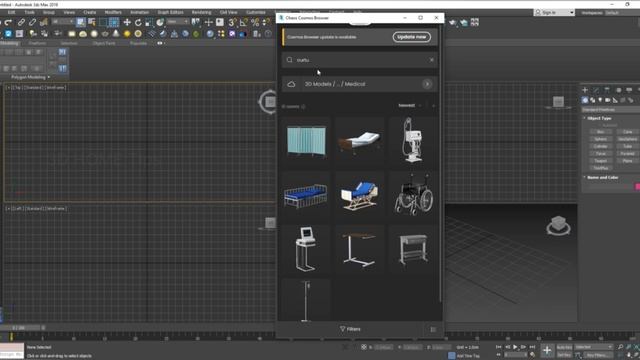Open the Rendering menu
The width and height of the screenshot is (640, 360).
click(201, 12)
